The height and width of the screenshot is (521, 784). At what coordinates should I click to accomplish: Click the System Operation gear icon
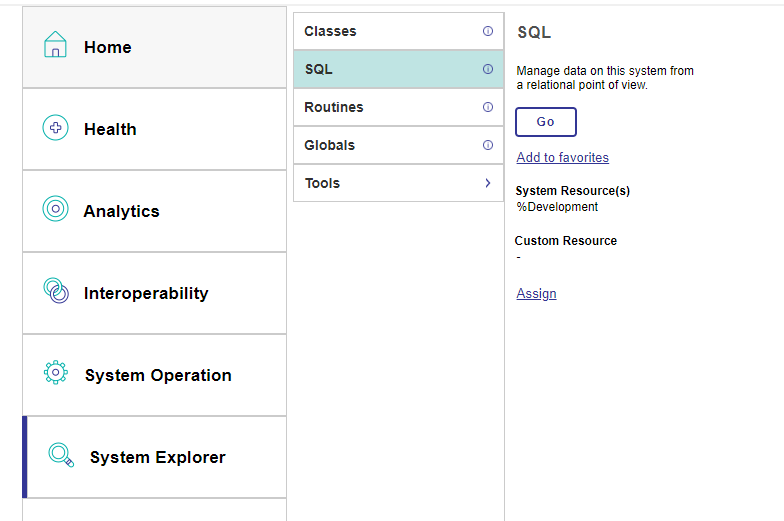pyautogui.click(x=56, y=372)
